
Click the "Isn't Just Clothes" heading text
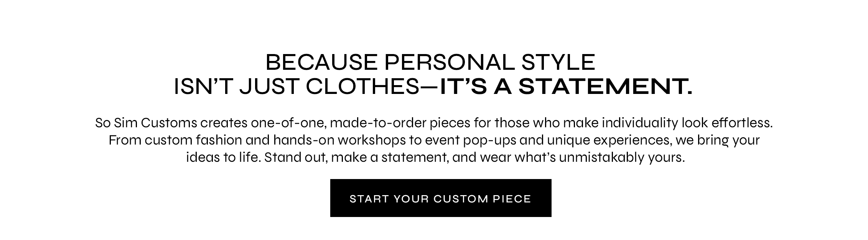[297, 87]
